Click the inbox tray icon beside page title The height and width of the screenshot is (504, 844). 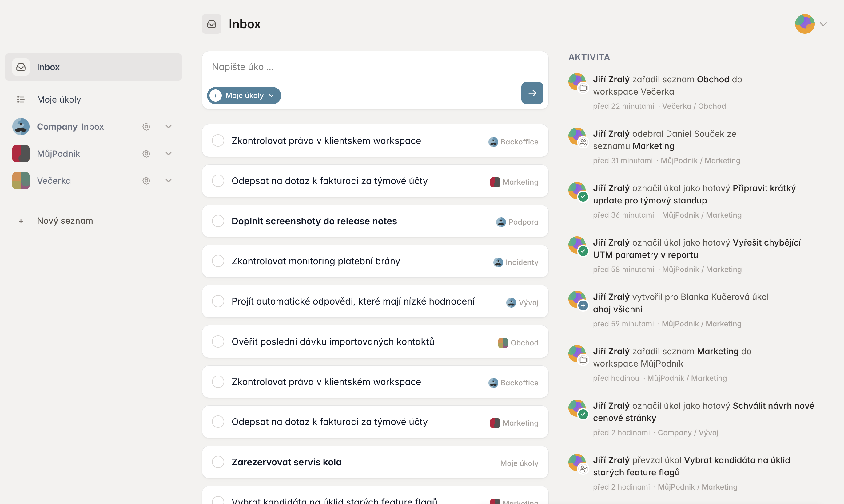(x=211, y=24)
